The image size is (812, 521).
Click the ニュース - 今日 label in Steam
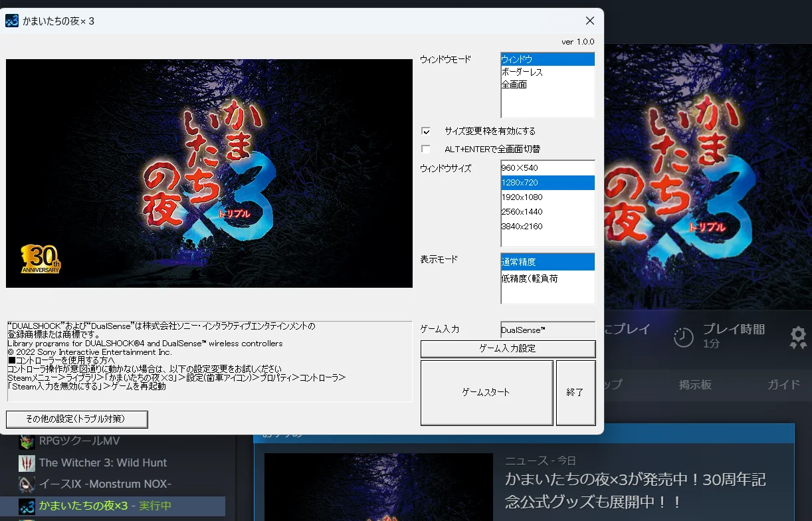pos(540,461)
